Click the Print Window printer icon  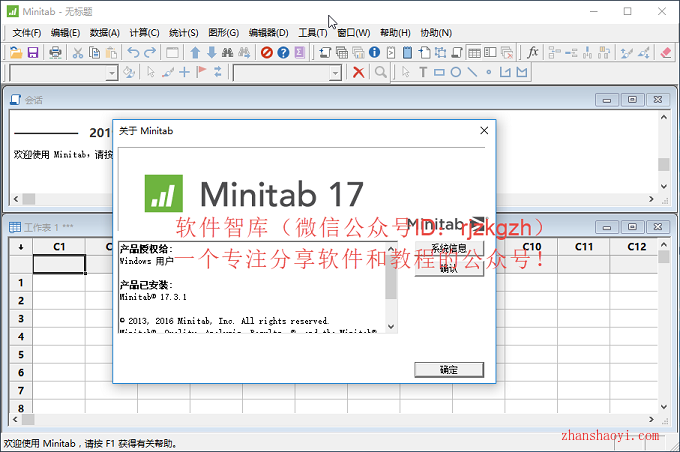coord(55,52)
